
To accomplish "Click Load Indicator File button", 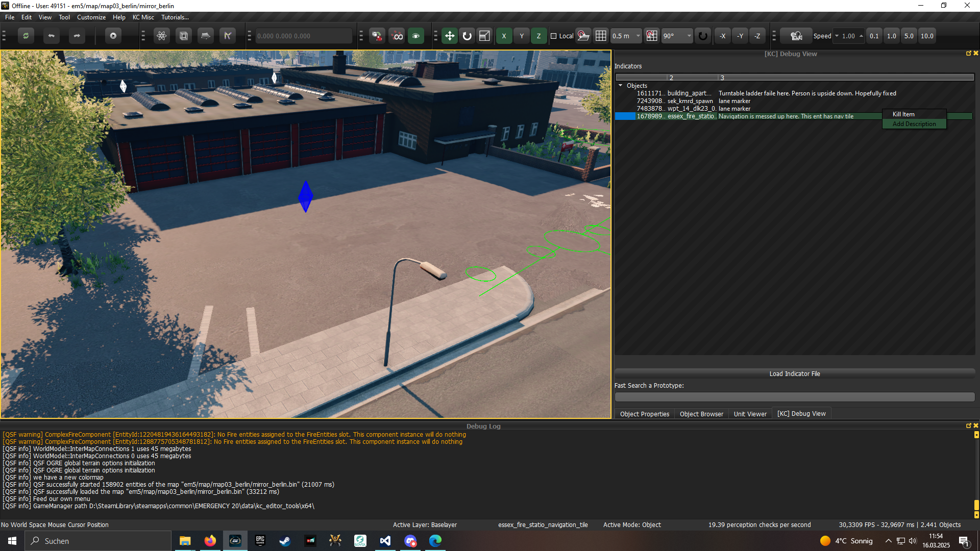I will click(794, 373).
